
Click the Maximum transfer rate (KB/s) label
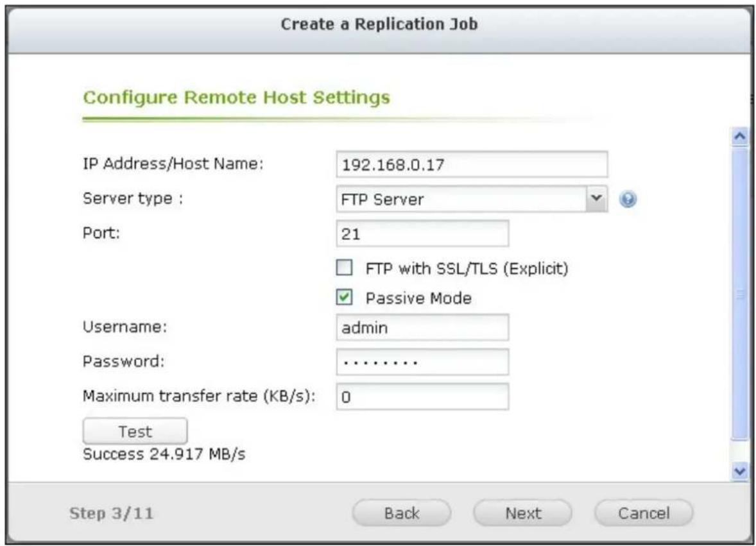click(x=199, y=396)
